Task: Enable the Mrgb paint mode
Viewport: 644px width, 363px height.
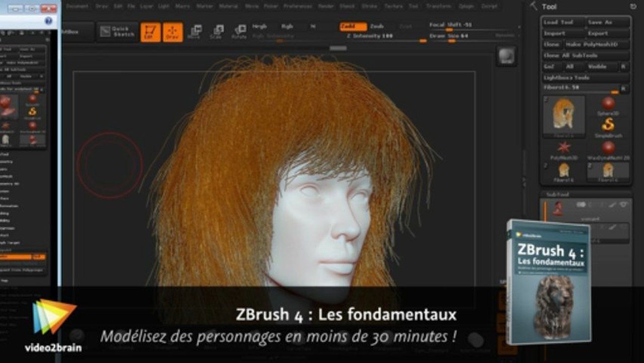Action: [x=259, y=26]
